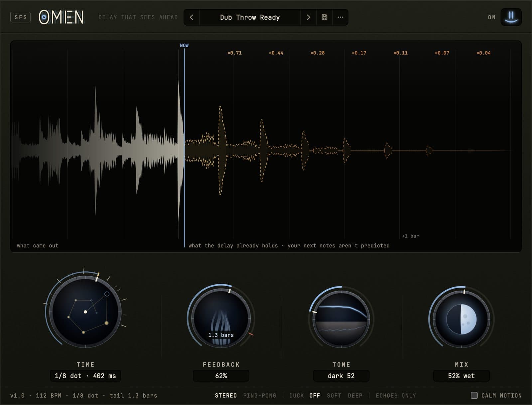
Task: Click the +1 bar marker label
Action: (x=410, y=236)
